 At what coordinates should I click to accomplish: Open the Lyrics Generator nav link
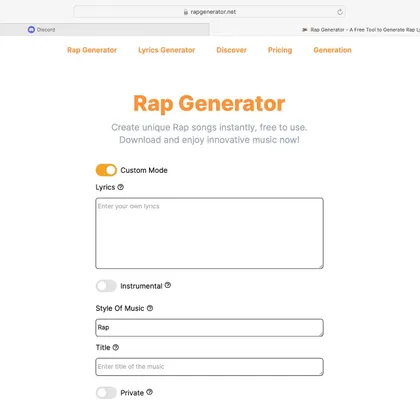[167, 50]
